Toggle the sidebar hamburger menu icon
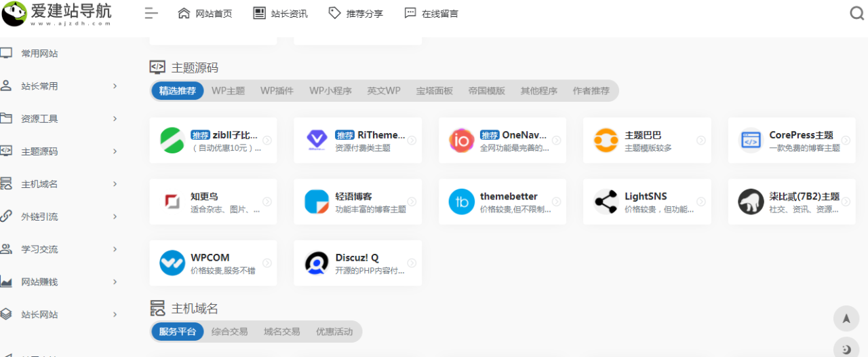The image size is (868, 357). point(151,13)
